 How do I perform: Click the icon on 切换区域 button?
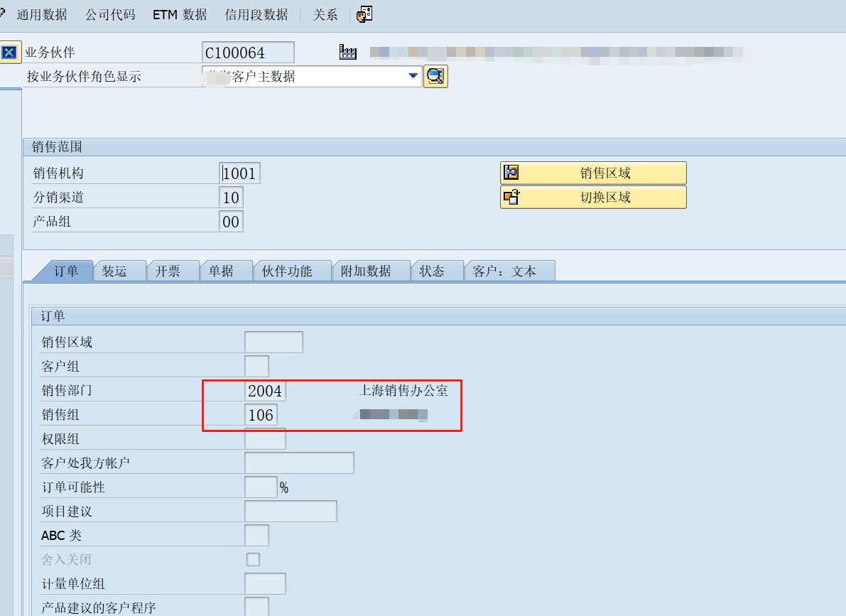point(511,197)
